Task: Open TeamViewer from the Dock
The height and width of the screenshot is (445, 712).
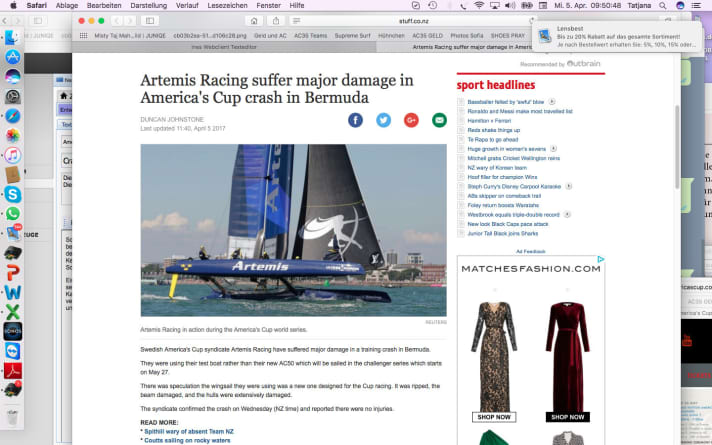Action: pyautogui.click(x=13, y=351)
